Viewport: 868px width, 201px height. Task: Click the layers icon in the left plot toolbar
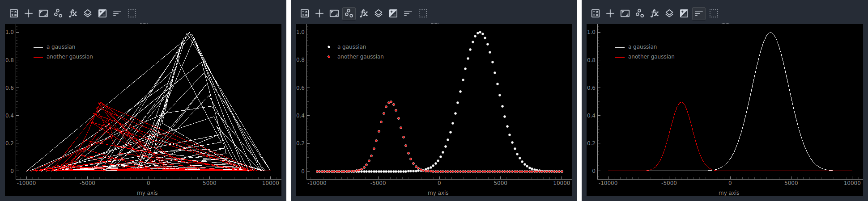[88, 13]
